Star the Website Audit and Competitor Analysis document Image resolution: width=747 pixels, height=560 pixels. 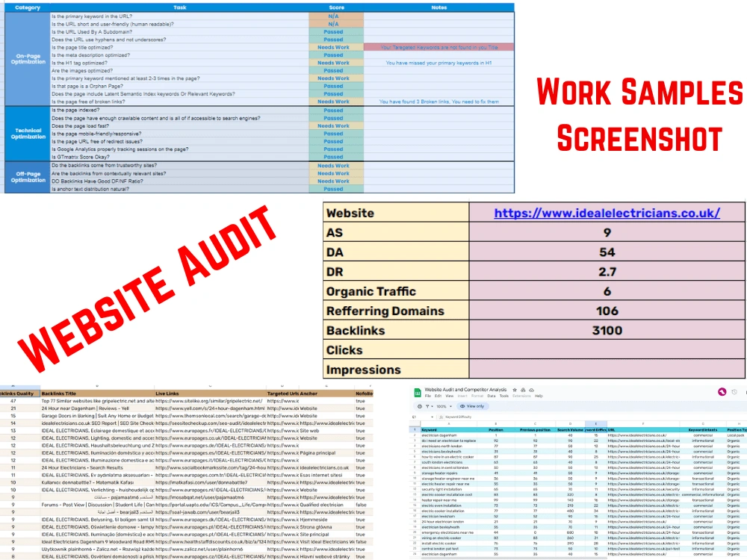515,390
